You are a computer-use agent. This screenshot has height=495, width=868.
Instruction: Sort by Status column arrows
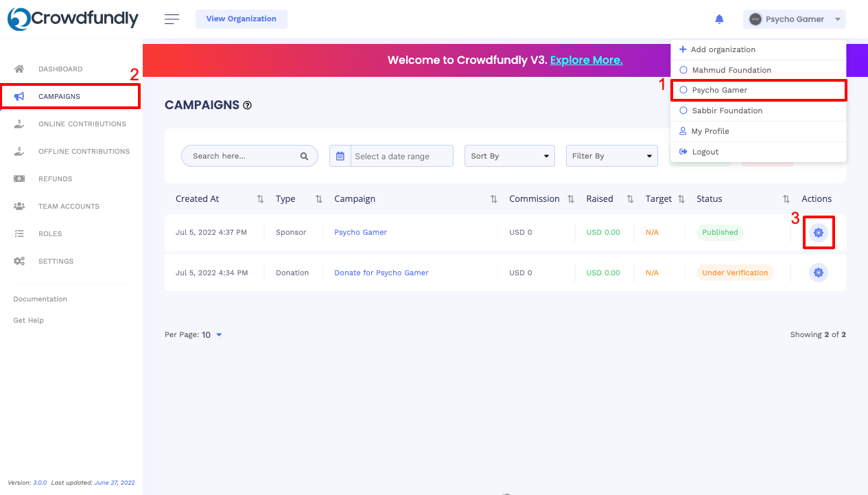tap(786, 199)
